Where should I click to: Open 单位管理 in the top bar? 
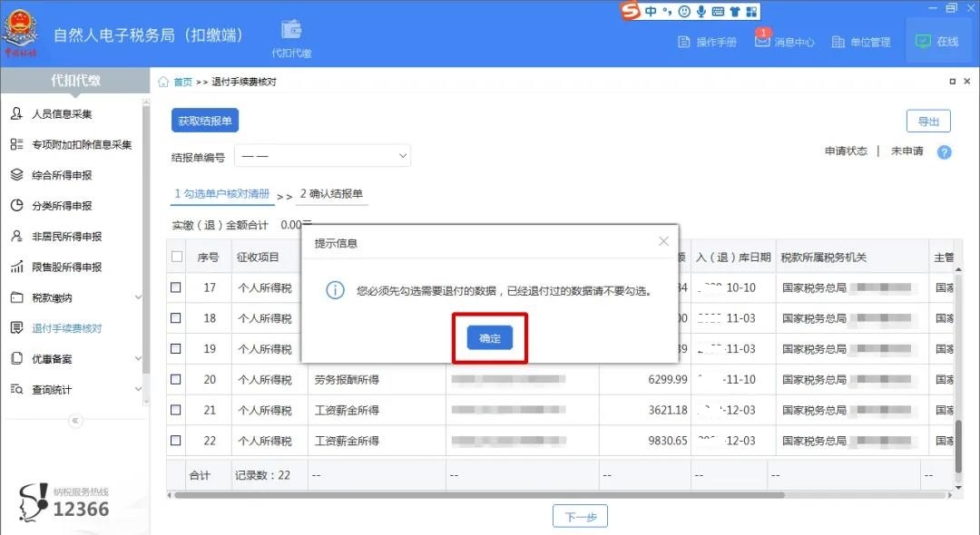pyautogui.click(x=860, y=42)
